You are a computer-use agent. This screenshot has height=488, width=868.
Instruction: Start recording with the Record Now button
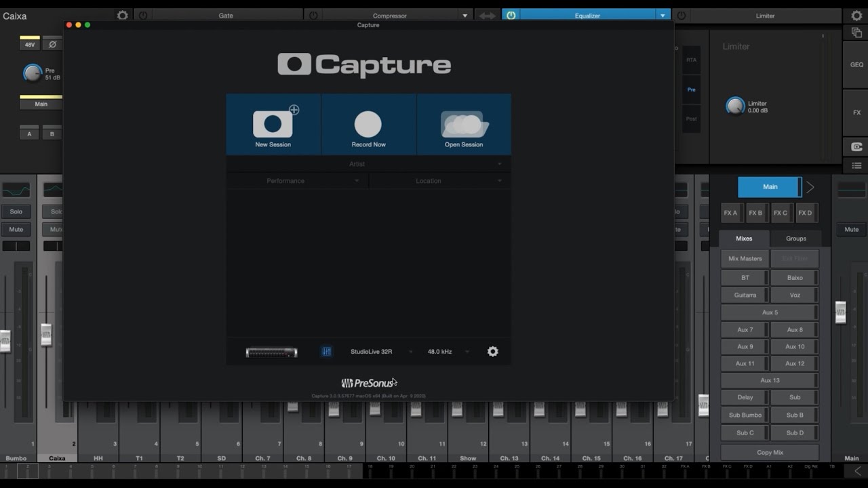click(368, 125)
